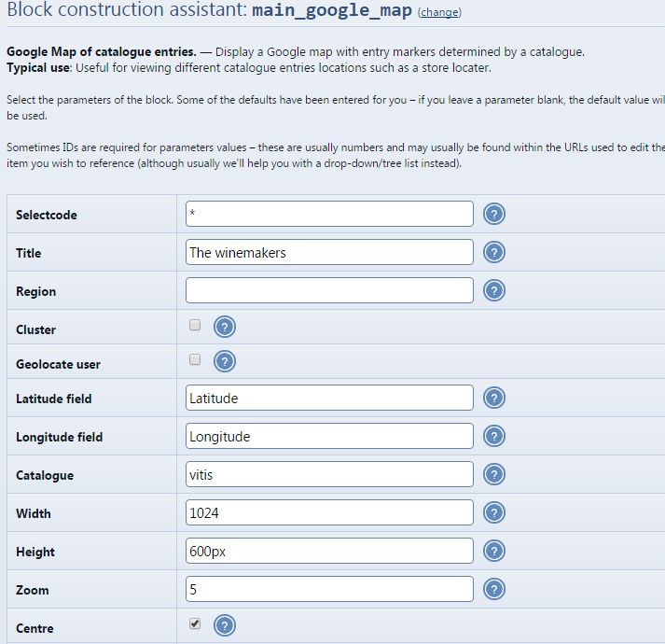The image size is (665, 644).
Task: Uncheck the Centre checkbox
Action: pos(195,623)
